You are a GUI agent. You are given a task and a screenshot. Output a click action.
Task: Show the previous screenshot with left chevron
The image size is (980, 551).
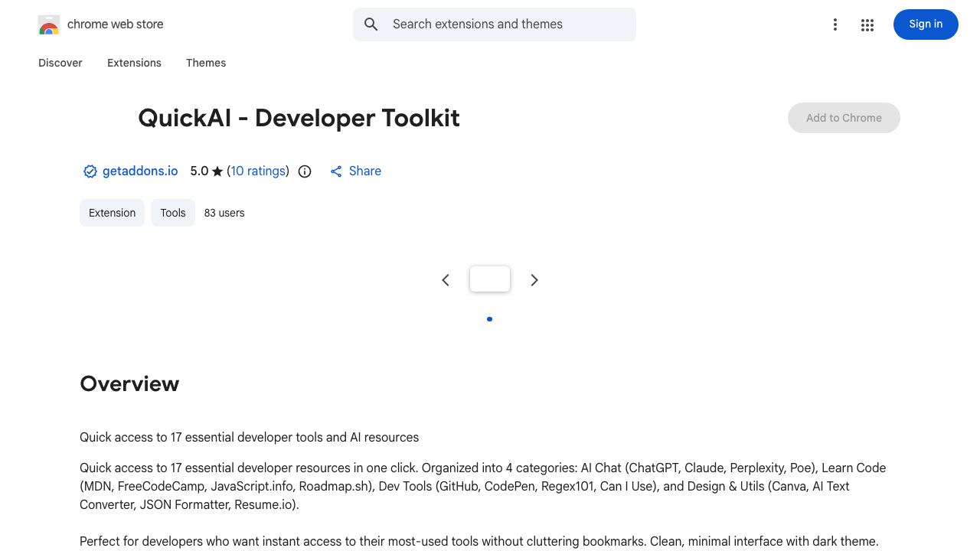click(446, 280)
